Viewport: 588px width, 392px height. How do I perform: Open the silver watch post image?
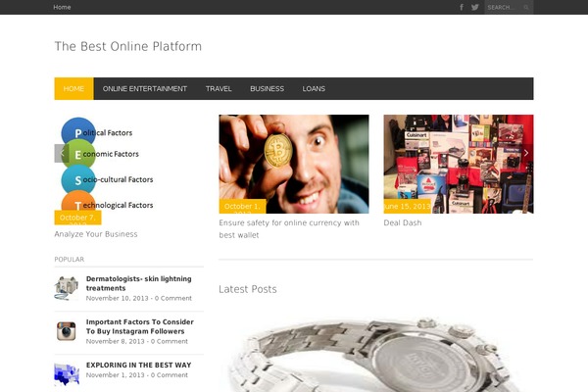pos(375,353)
